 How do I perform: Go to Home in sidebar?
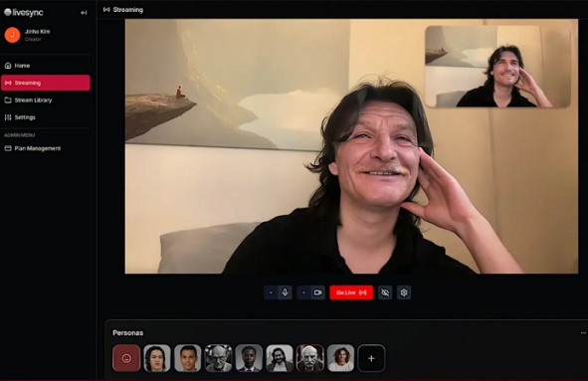[x=46, y=66]
